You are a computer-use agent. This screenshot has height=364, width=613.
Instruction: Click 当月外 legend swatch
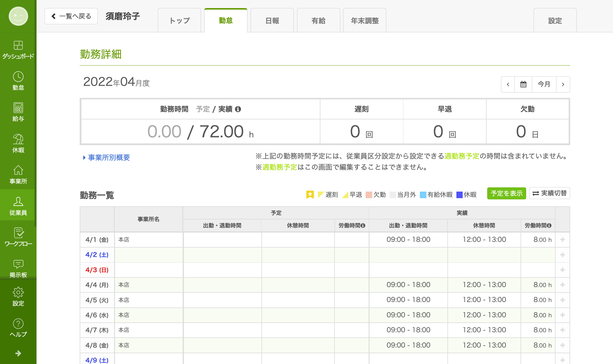(393, 195)
